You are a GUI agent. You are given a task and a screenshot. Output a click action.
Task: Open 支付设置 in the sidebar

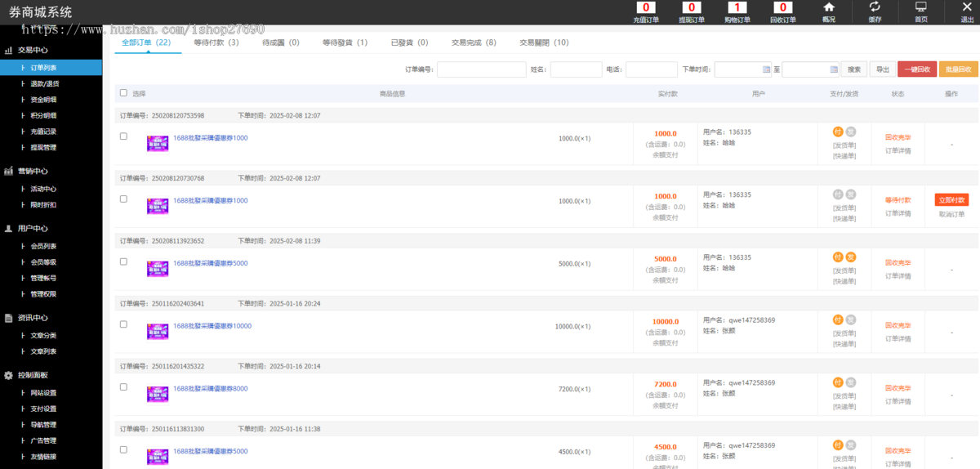44,409
